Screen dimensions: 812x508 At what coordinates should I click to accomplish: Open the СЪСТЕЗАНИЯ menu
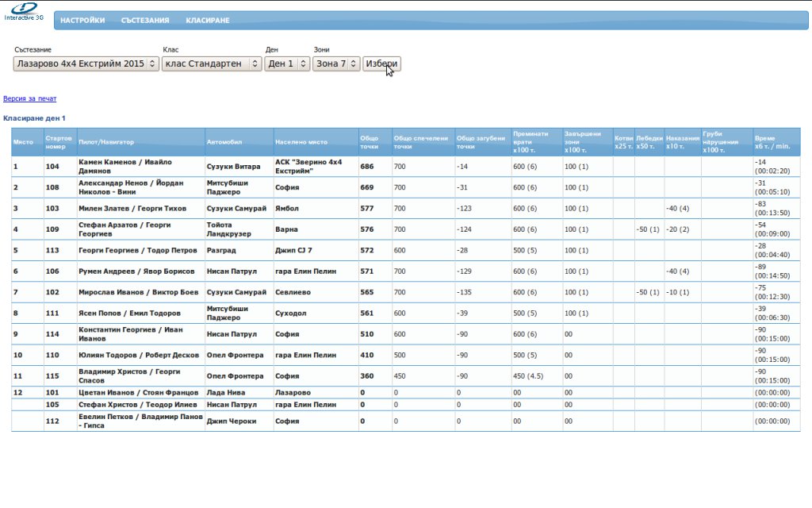(145, 21)
